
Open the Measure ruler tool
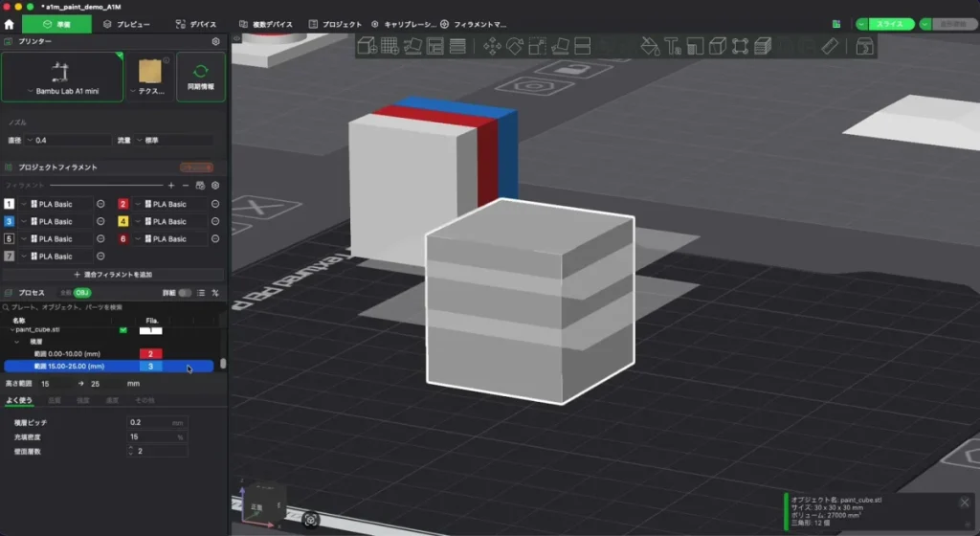coord(830,46)
